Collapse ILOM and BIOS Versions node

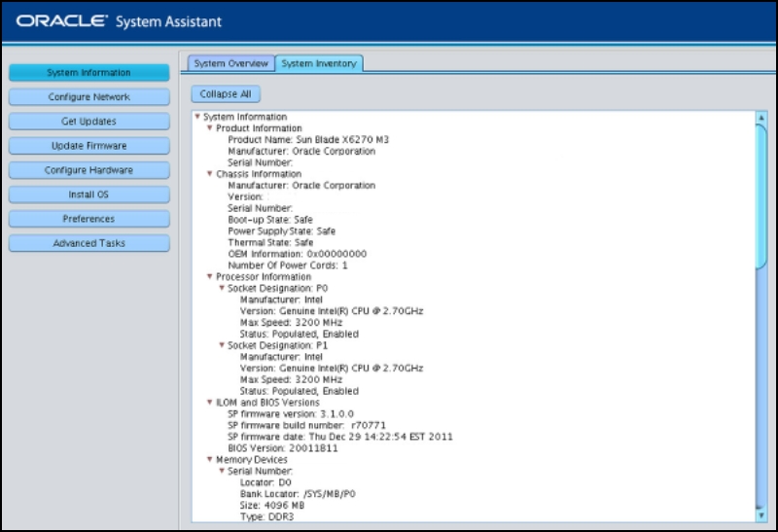point(209,403)
